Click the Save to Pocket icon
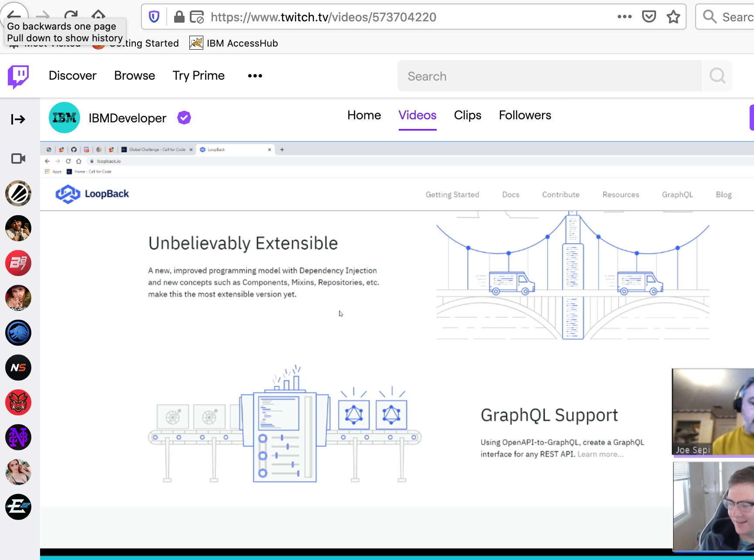754x560 pixels. point(649,17)
